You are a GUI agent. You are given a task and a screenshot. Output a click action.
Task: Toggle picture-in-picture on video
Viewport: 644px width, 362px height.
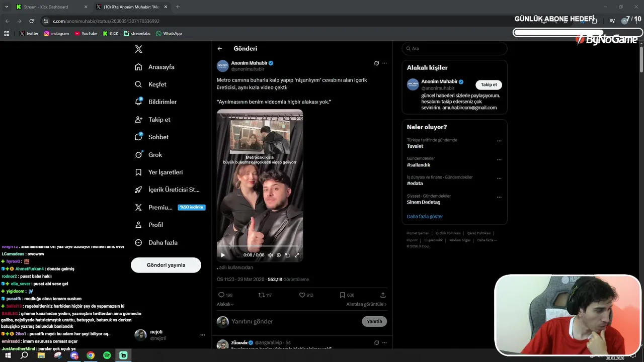coord(287,255)
